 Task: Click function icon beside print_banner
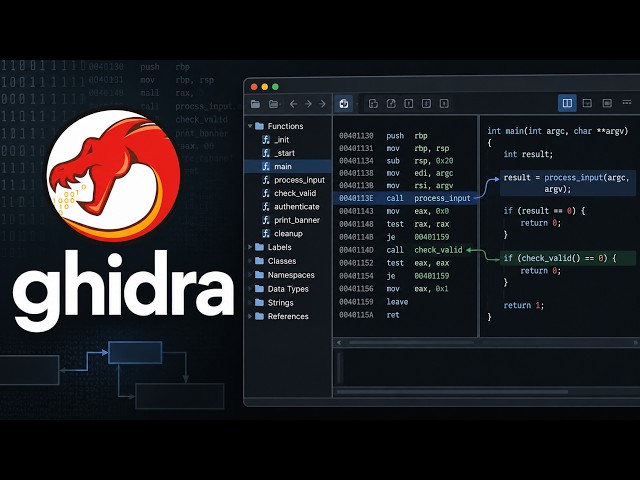tap(266, 220)
